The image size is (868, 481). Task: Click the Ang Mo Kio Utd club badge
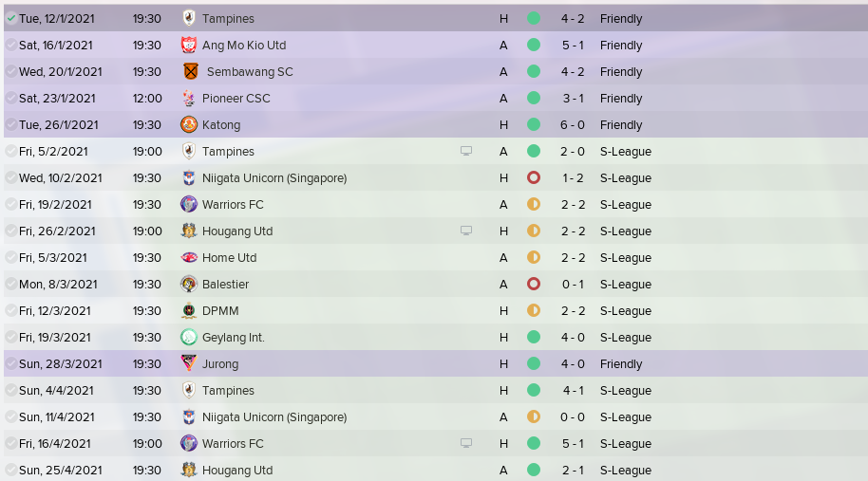click(x=189, y=45)
